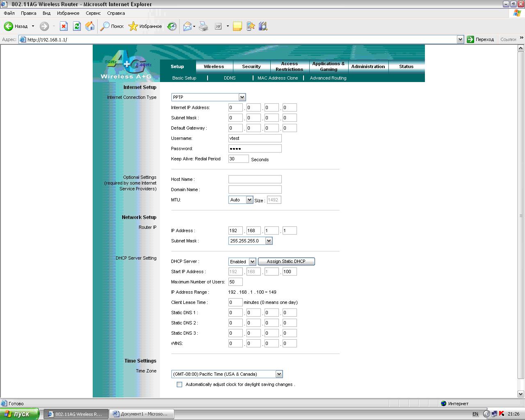This screenshot has width=525, height=420.
Task: Click the toolbar icon after the yellow note
Action: [251, 26]
